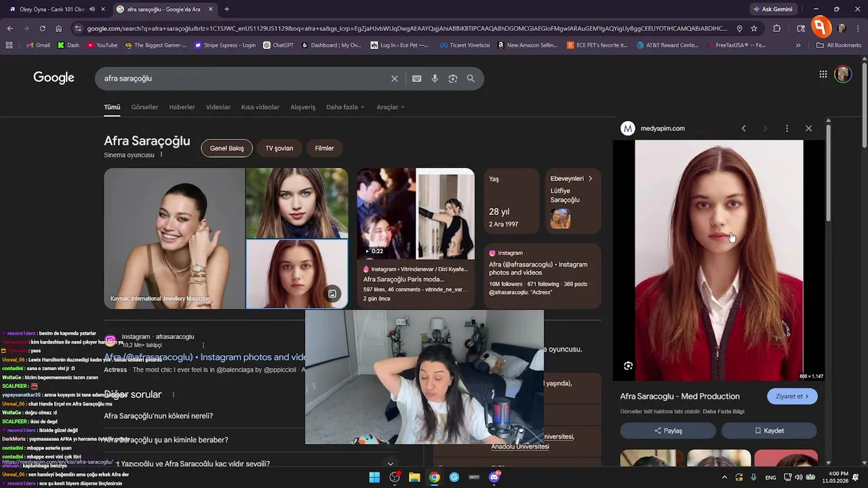The image size is (868, 488).
Task: Open the Google apps grid
Action: tap(823, 75)
